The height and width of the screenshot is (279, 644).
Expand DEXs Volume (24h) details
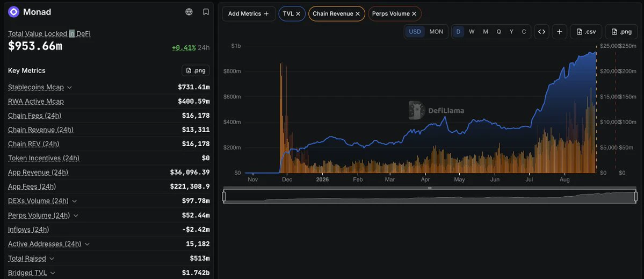[74, 201]
